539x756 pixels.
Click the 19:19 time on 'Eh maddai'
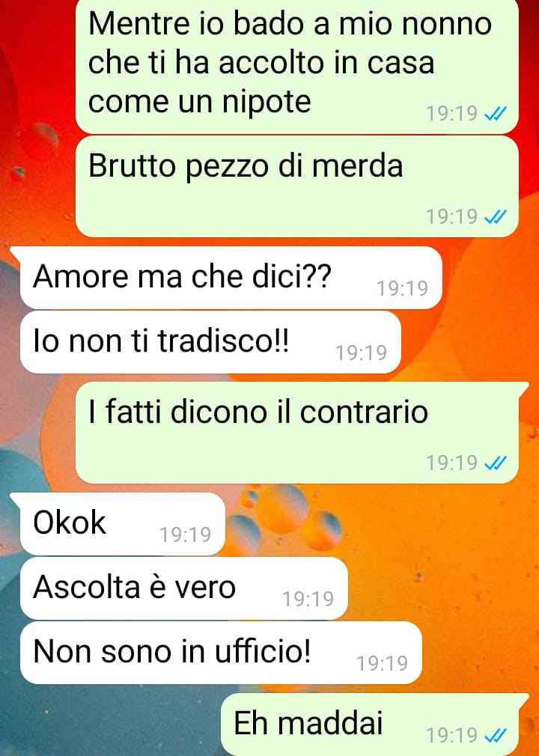pyautogui.click(x=451, y=736)
